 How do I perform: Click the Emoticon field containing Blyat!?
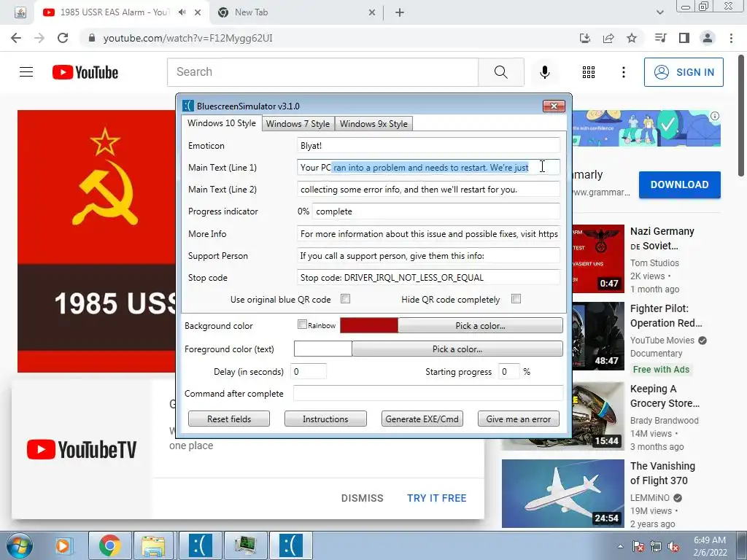tap(428, 146)
